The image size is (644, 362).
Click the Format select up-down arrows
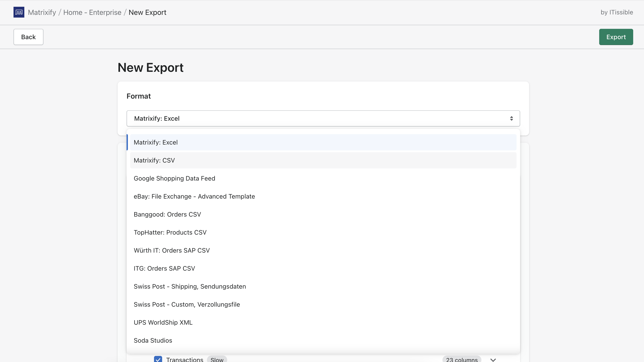pyautogui.click(x=512, y=118)
